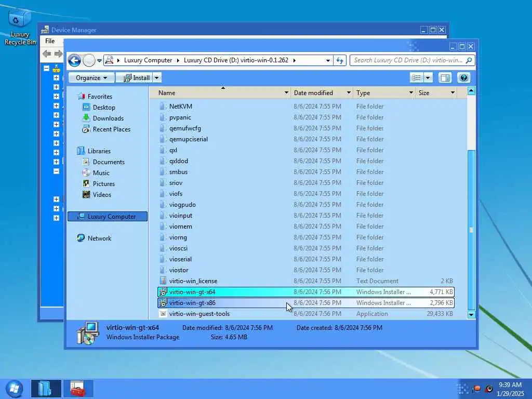Open Name column filter dropdown arrow
This screenshot has width=532, height=399.
tap(286, 92)
